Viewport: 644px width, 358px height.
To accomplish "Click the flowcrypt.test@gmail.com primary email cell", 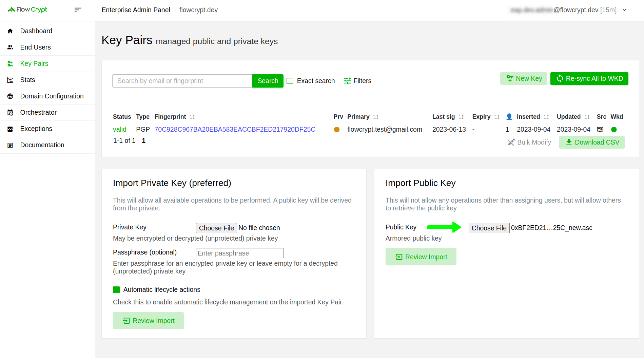I will pos(385,129).
